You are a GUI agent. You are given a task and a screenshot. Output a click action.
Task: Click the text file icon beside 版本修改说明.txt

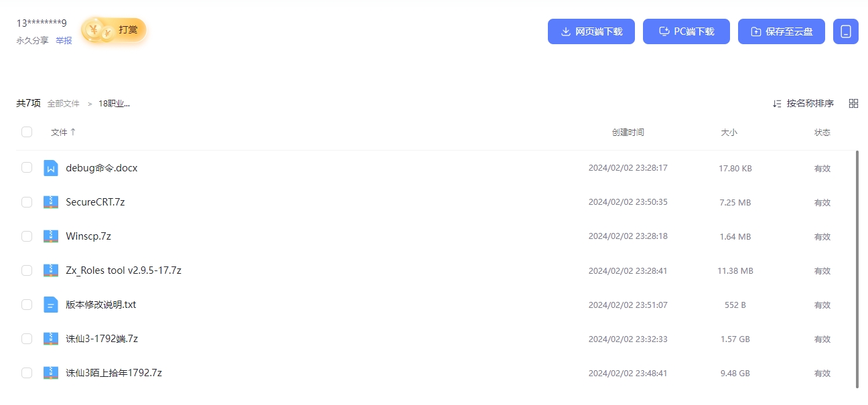[x=51, y=305]
